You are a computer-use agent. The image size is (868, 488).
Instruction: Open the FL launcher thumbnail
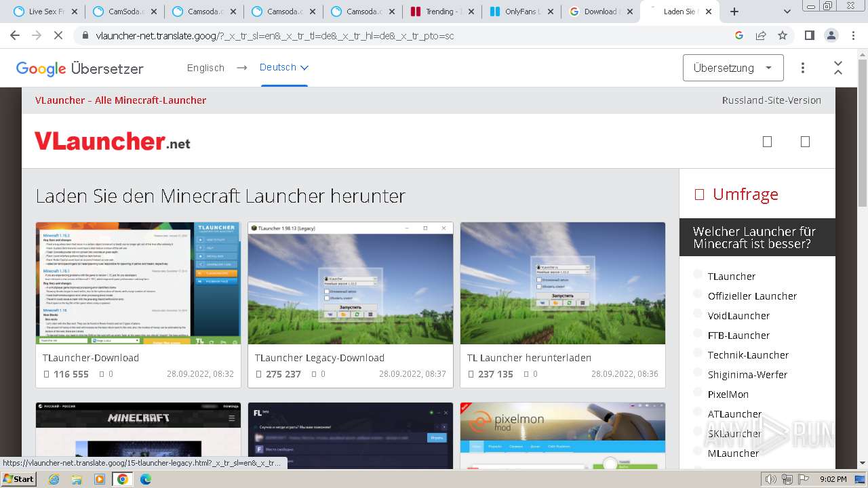(351, 436)
